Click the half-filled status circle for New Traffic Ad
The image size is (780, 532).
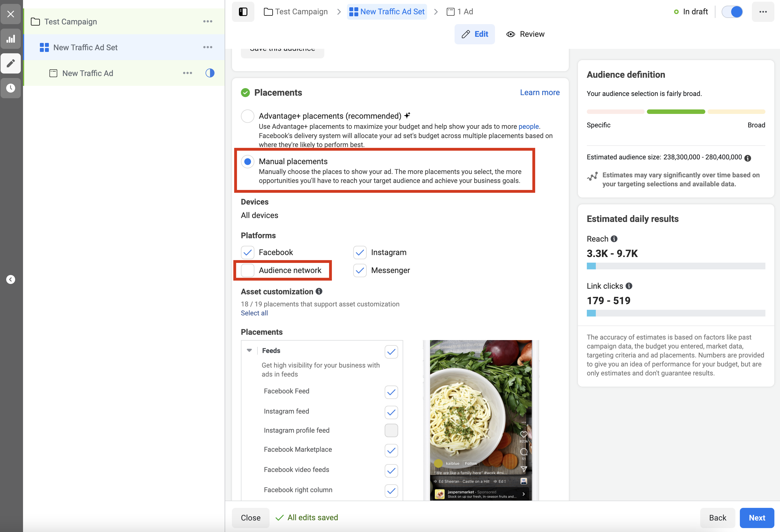coord(210,73)
